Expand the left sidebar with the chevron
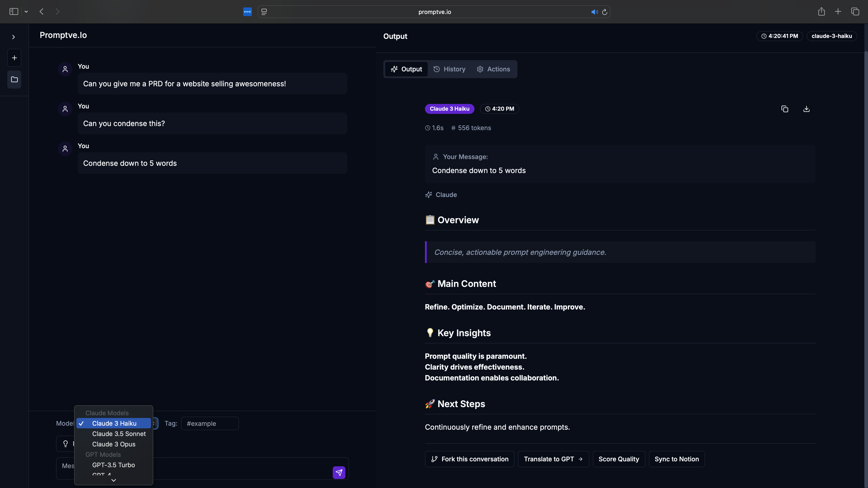The image size is (868, 488). point(14,37)
